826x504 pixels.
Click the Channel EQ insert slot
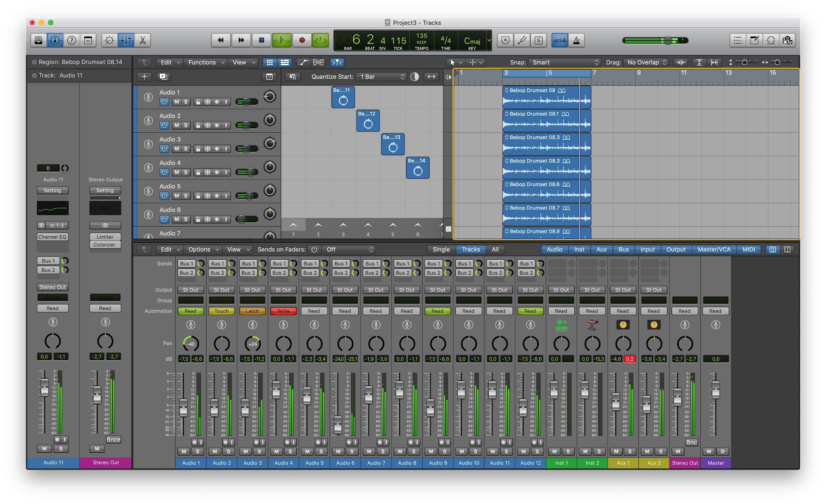(52, 237)
